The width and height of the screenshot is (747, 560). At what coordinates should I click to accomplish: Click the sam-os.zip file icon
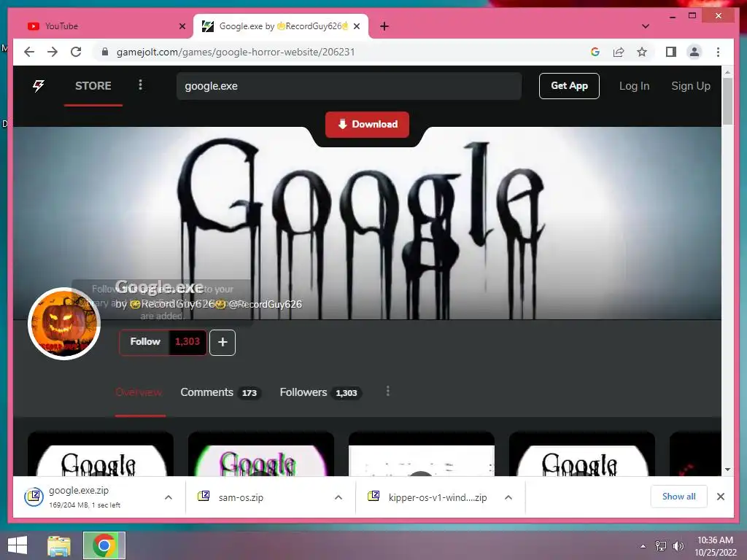pos(204,496)
